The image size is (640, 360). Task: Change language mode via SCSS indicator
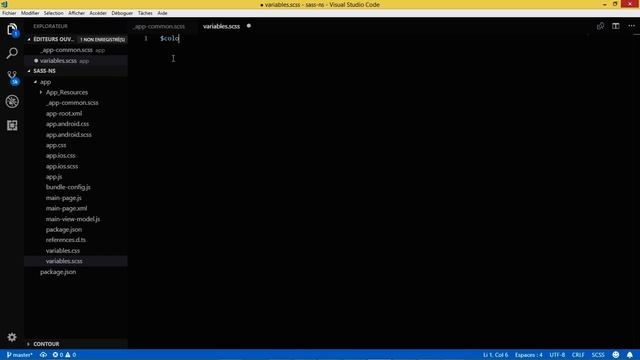pyautogui.click(x=598, y=355)
